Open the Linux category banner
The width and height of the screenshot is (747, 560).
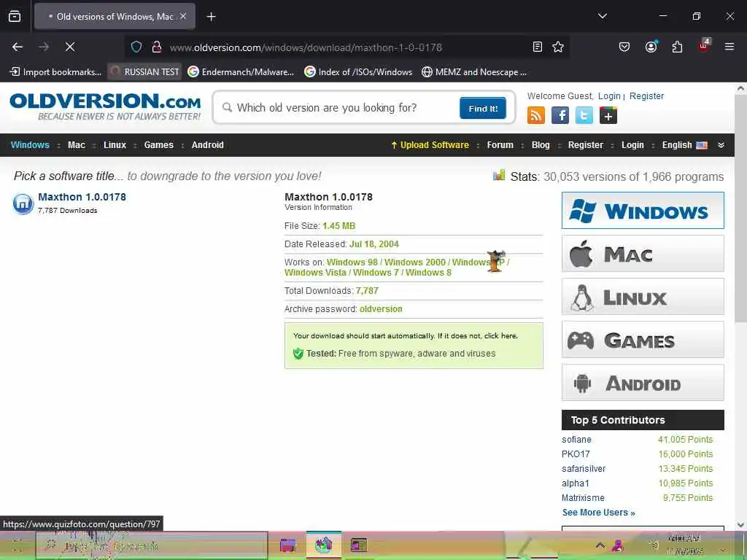pos(643,297)
